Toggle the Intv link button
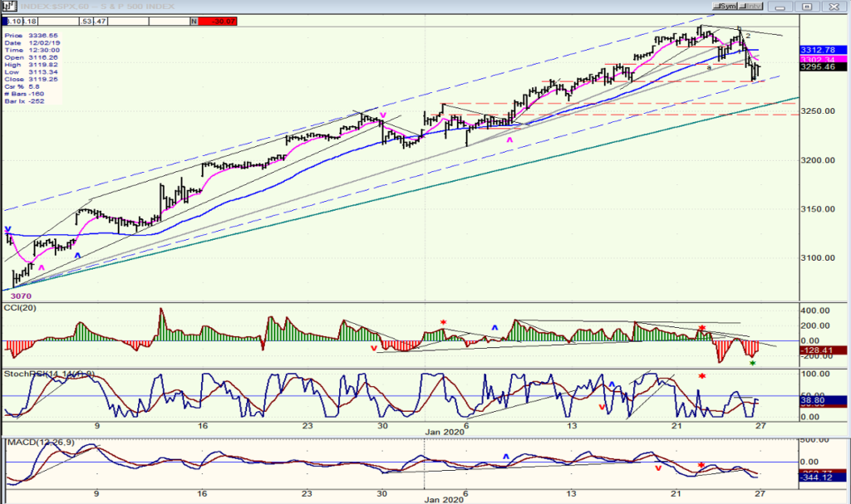The image size is (851, 504). 750,6
